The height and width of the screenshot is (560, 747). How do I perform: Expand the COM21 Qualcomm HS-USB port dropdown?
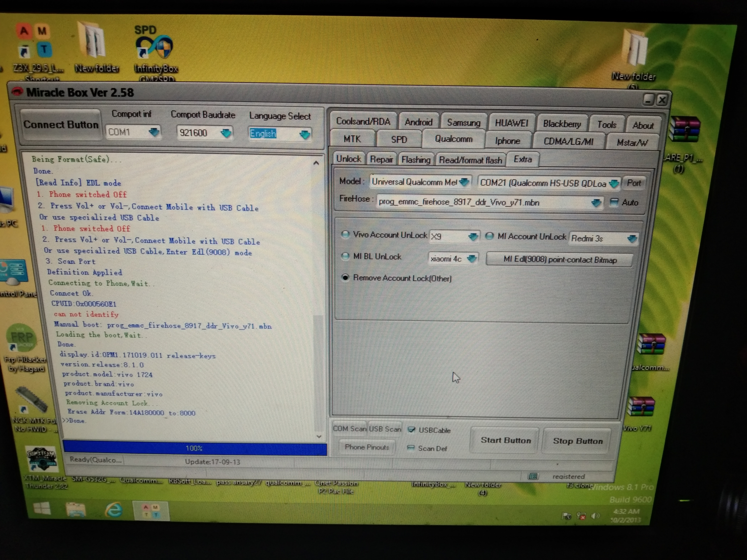tap(614, 184)
